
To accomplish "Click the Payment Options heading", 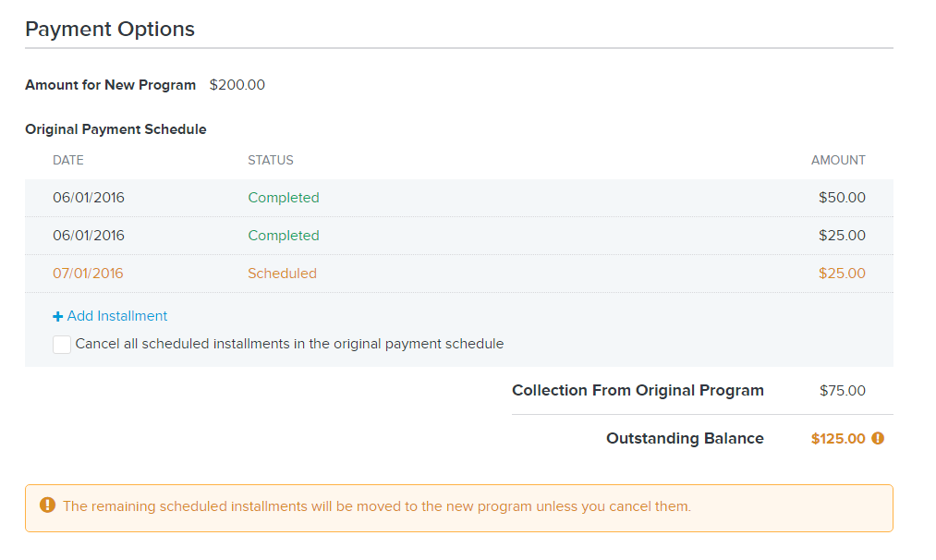I will tap(110, 29).
